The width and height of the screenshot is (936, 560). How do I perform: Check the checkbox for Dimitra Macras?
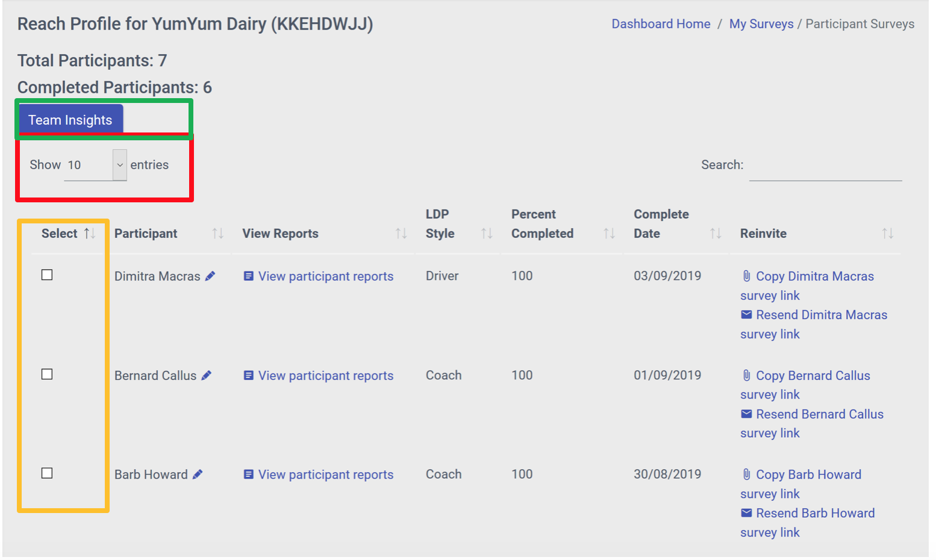click(46, 275)
